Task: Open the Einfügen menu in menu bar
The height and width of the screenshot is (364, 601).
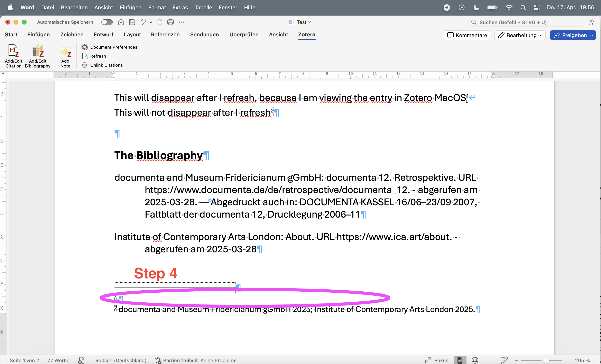Action: (x=130, y=8)
